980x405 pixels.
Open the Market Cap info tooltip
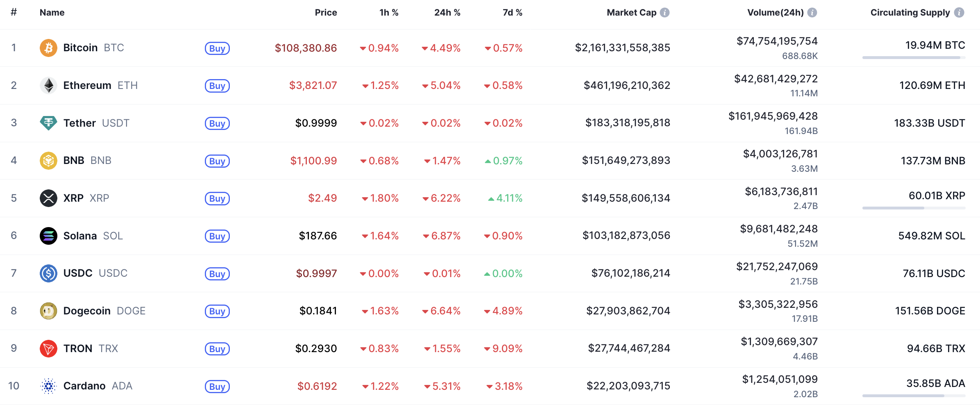pos(665,12)
